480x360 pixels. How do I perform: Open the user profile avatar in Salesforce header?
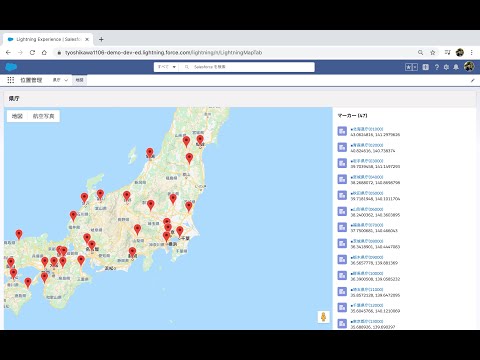pyautogui.click(x=469, y=67)
